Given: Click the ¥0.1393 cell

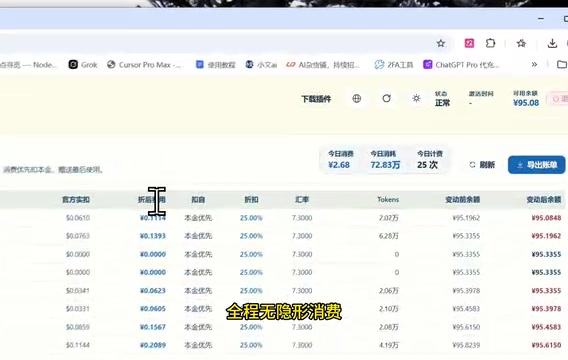Looking at the screenshot, I should tap(153, 236).
